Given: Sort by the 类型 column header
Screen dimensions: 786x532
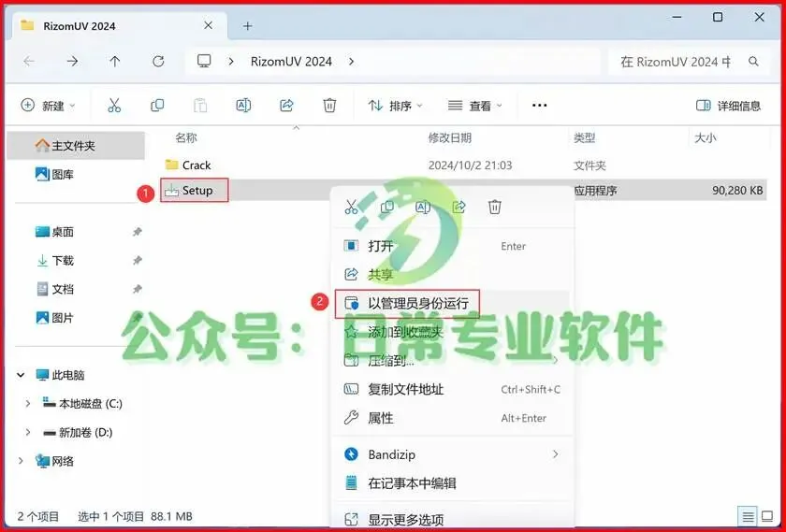Looking at the screenshot, I should 585,137.
